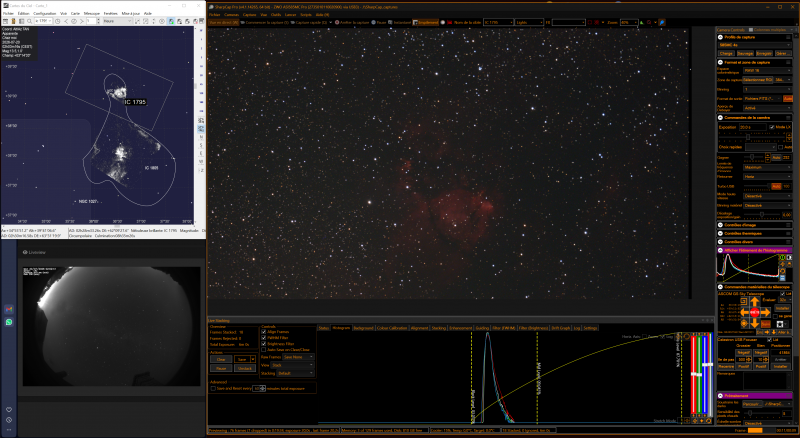Click the Charger button under capture profile

(x=726, y=53)
